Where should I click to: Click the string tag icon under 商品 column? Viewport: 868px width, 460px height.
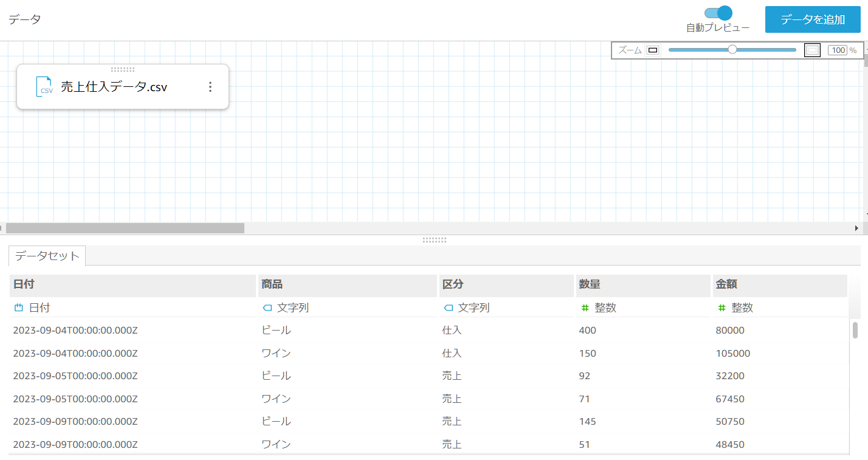267,308
